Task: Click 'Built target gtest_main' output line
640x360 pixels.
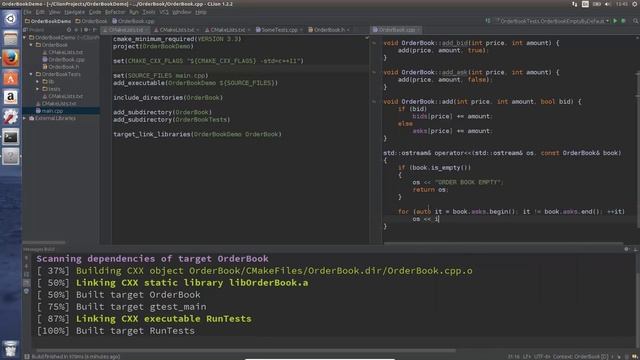Action: pos(122,307)
